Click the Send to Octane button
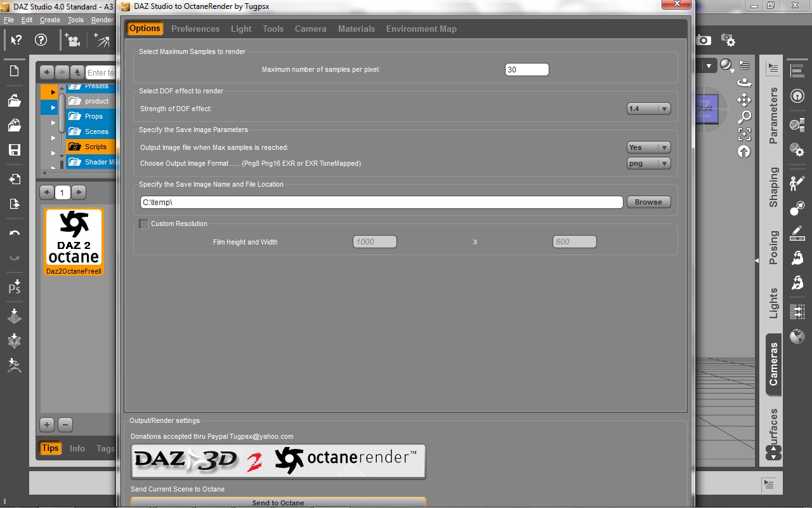The height and width of the screenshot is (508, 812). click(278, 502)
